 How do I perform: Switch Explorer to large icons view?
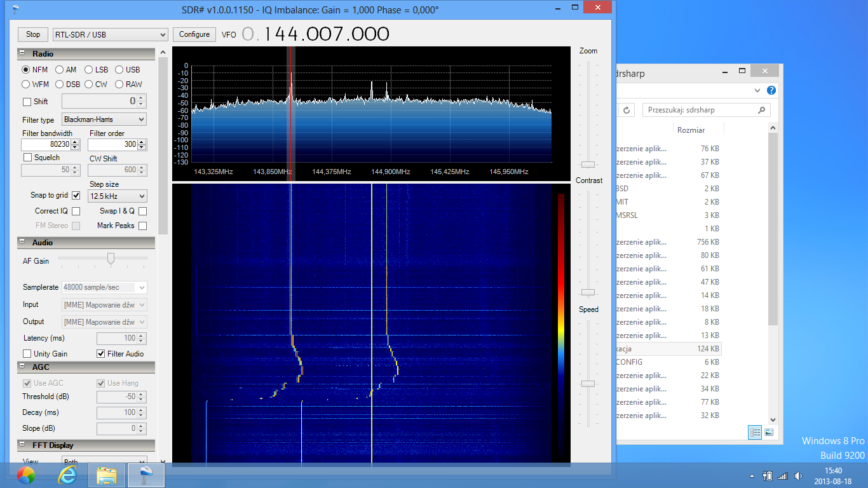(769, 432)
